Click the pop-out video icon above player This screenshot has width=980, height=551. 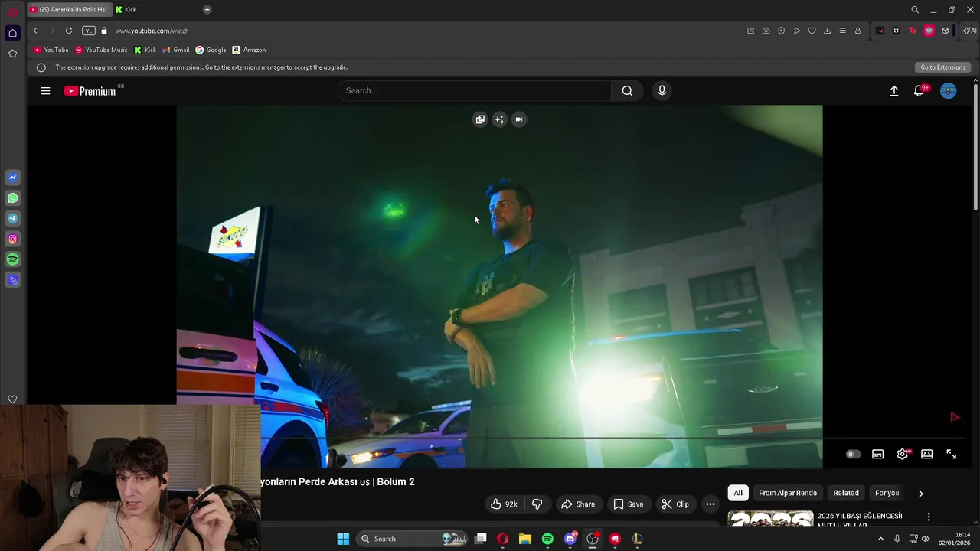point(480,119)
